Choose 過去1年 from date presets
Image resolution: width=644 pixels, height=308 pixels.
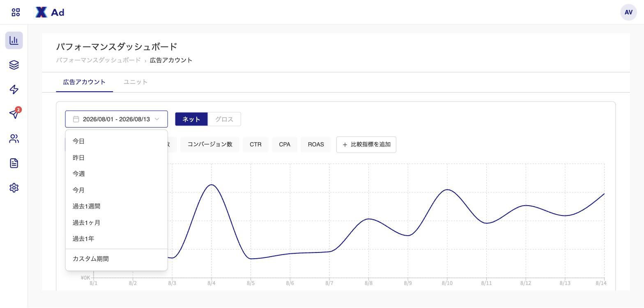coord(116,239)
